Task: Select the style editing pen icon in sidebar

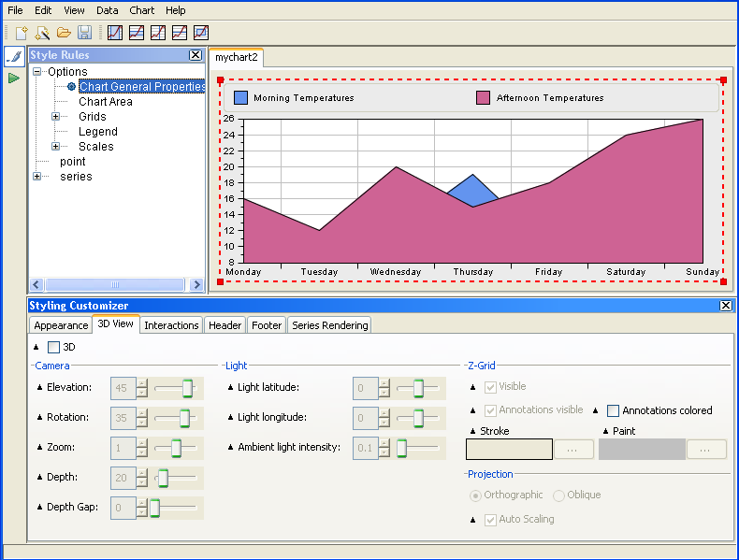Action: pos(14,57)
